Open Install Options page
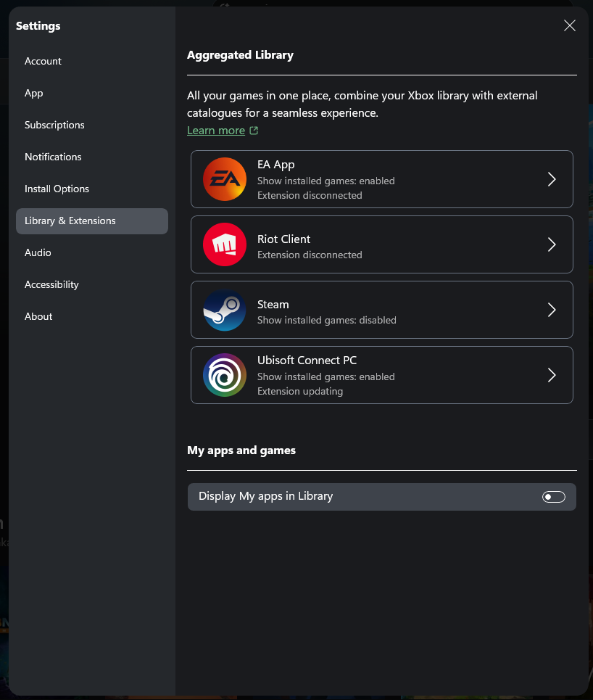Image resolution: width=593 pixels, height=700 pixels. pos(92,189)
